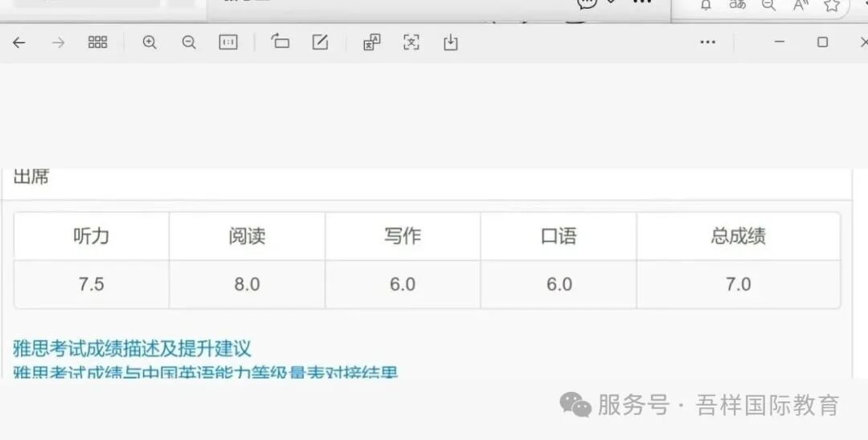The image size is (868, 440).
Task: Click the browser favorites star icon
Action: coord(832,6)
